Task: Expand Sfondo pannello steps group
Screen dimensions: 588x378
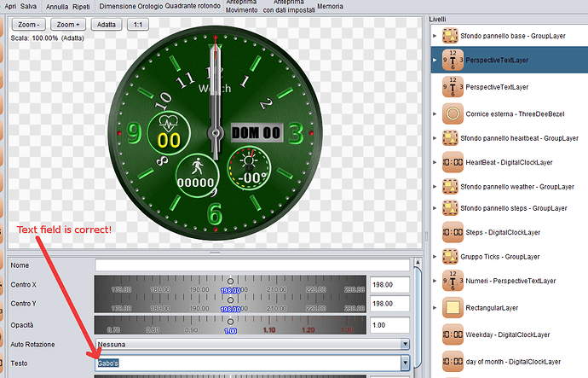Action: pyautogui.click(x=435, y=208)
